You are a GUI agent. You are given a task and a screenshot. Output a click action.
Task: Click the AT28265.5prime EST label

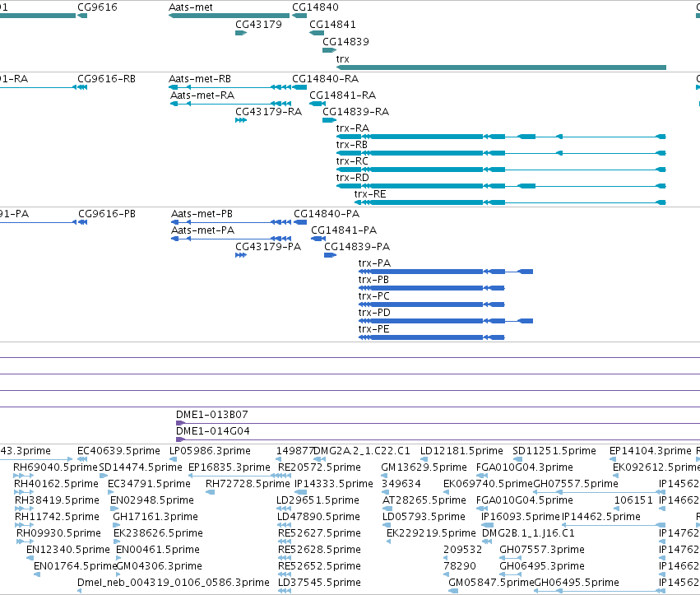tap(424, 500)
